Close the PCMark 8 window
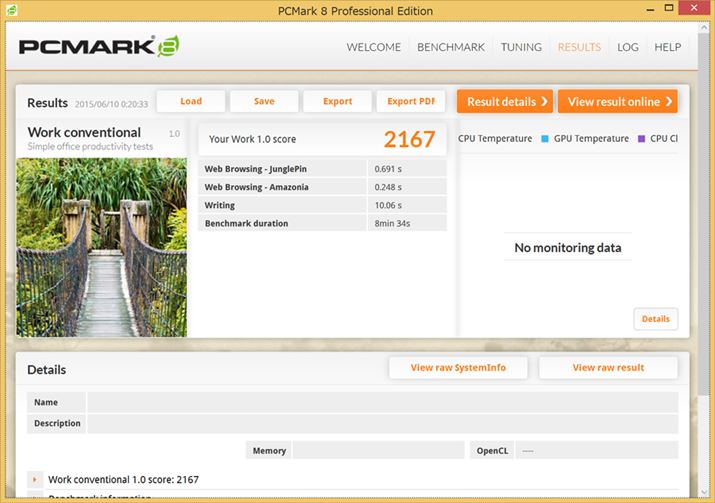 pos(694,8)
